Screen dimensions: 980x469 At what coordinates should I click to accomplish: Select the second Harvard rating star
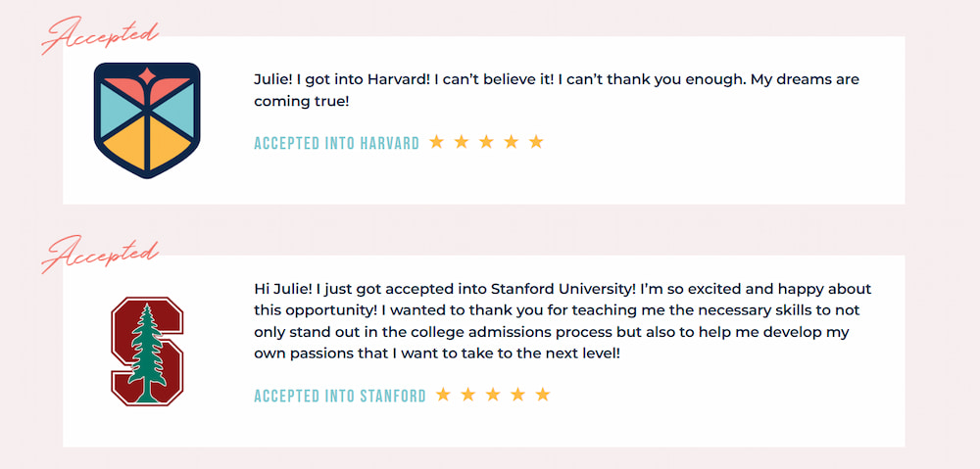tap(462, 142)
